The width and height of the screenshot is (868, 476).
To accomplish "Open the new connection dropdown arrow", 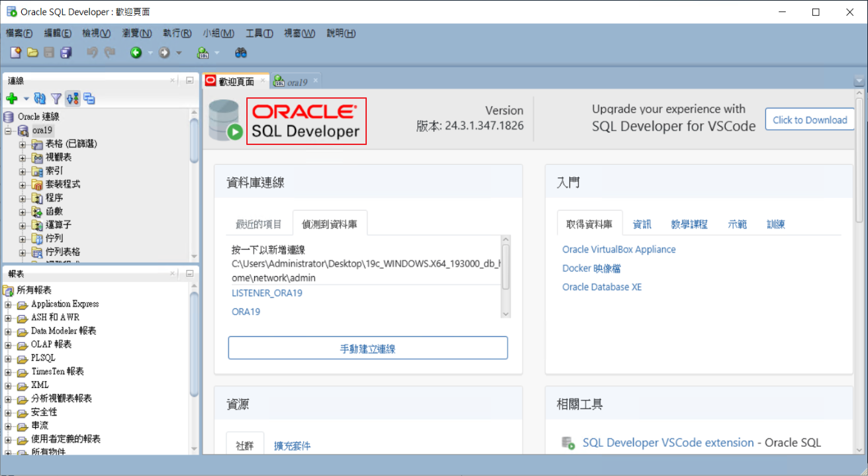I will click(26, 99).
